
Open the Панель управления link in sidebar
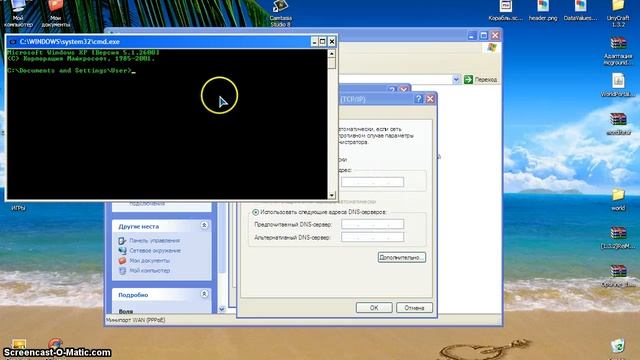tap(155, 240)
